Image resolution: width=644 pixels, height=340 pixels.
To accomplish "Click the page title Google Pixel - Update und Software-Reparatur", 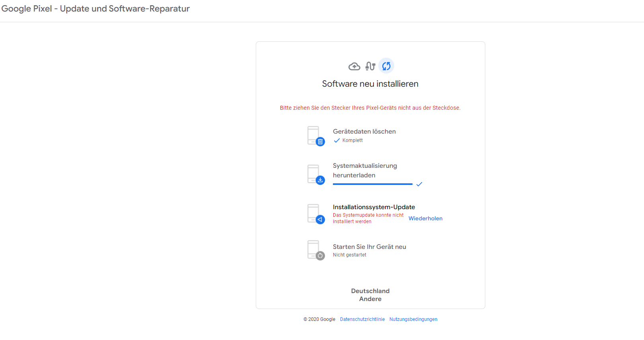I will 95,9.
